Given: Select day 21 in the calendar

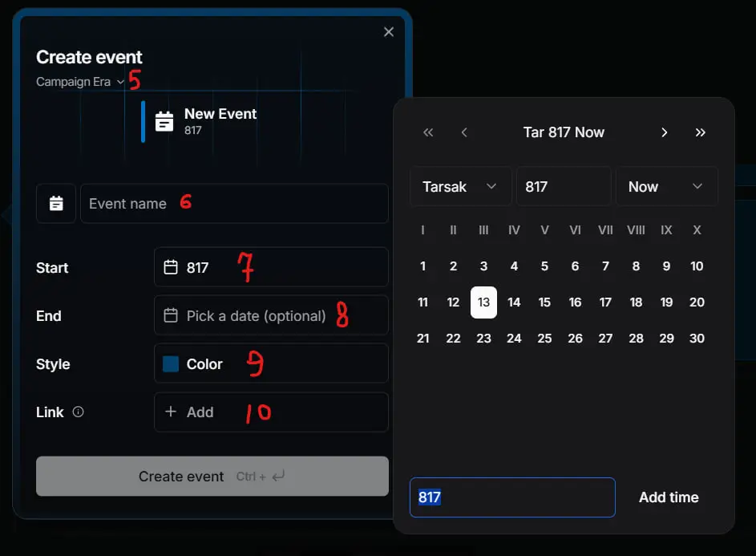Looking at the screenshot, I should [422, 339].
